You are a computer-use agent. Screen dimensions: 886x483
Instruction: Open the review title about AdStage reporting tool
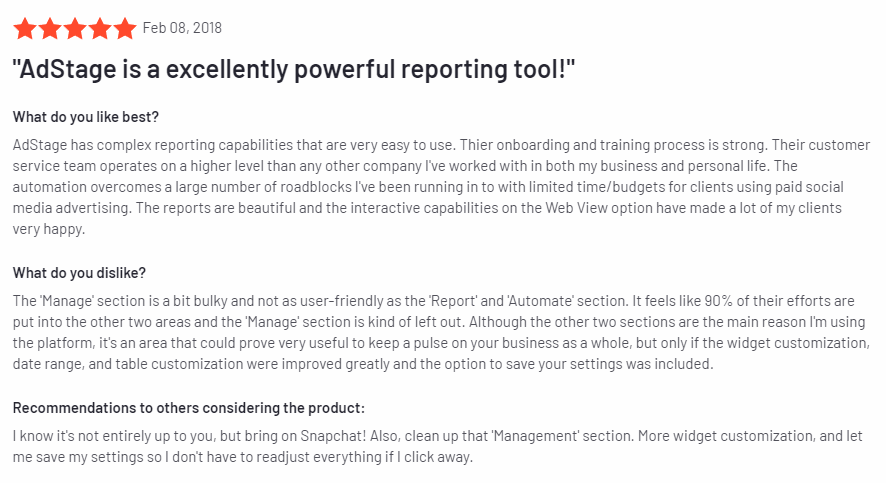click(294, 70)
